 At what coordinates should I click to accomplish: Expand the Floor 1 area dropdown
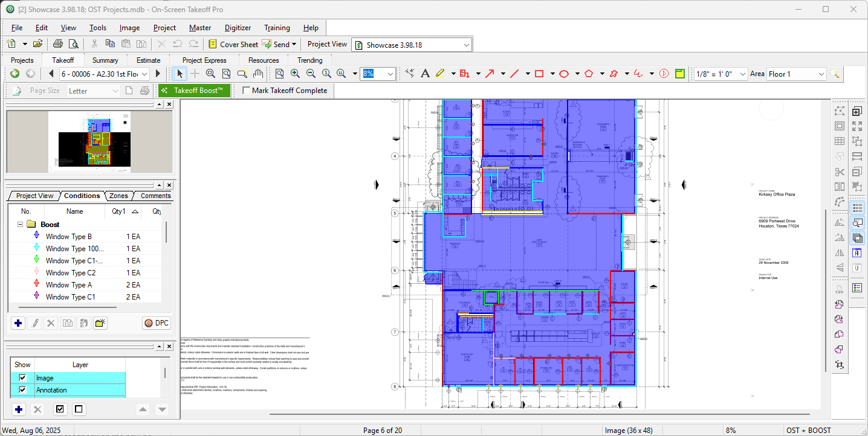(x=821, y=74)
